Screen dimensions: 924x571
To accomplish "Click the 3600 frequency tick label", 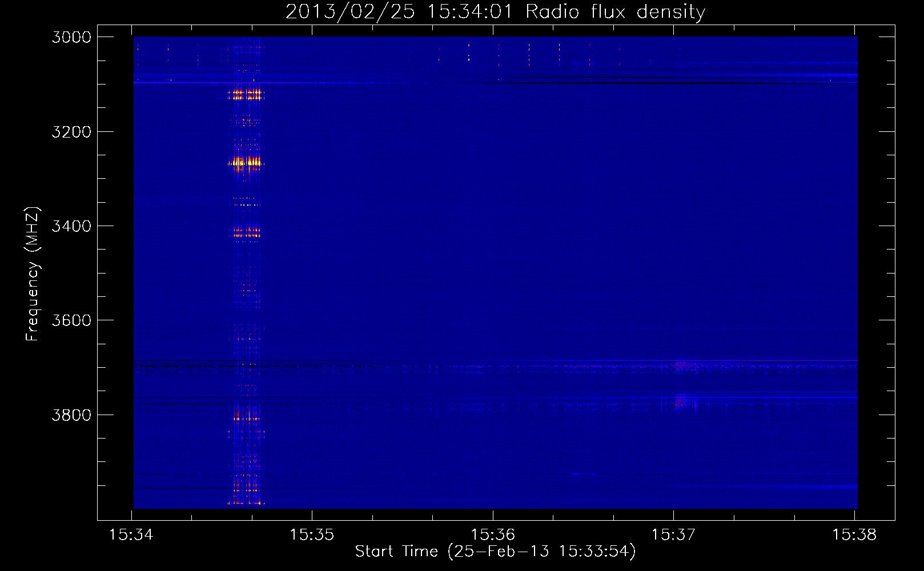I will tap(71, 320).
